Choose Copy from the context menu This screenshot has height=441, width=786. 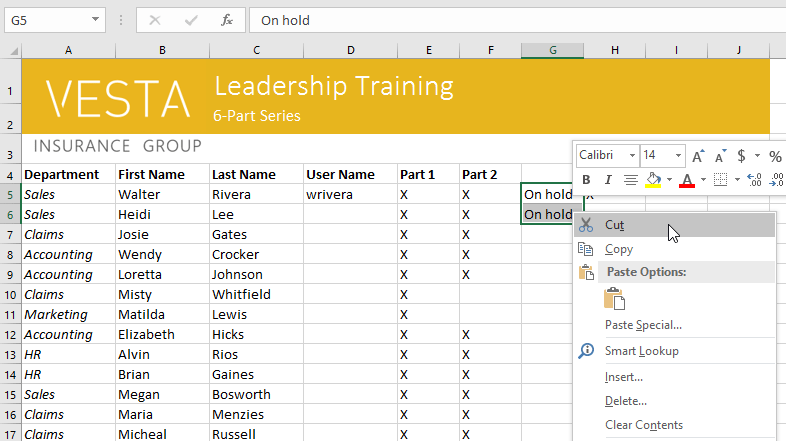coord(618,249)
